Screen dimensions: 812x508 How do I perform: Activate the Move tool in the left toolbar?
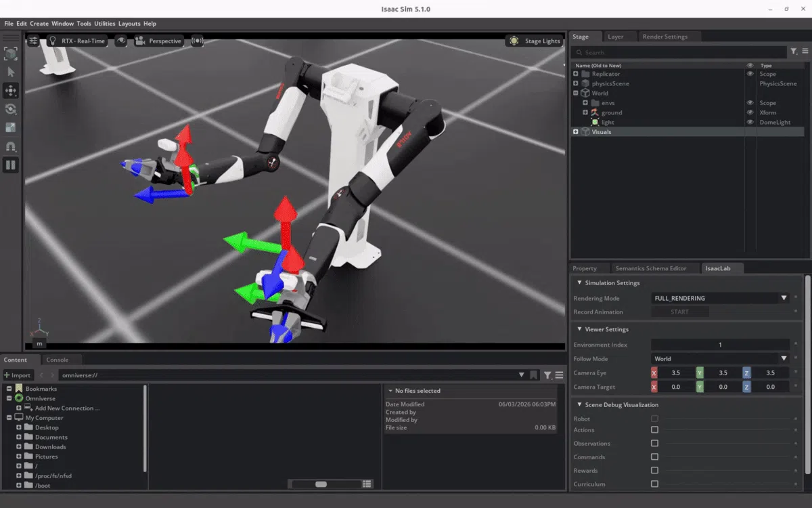point(11,90)
